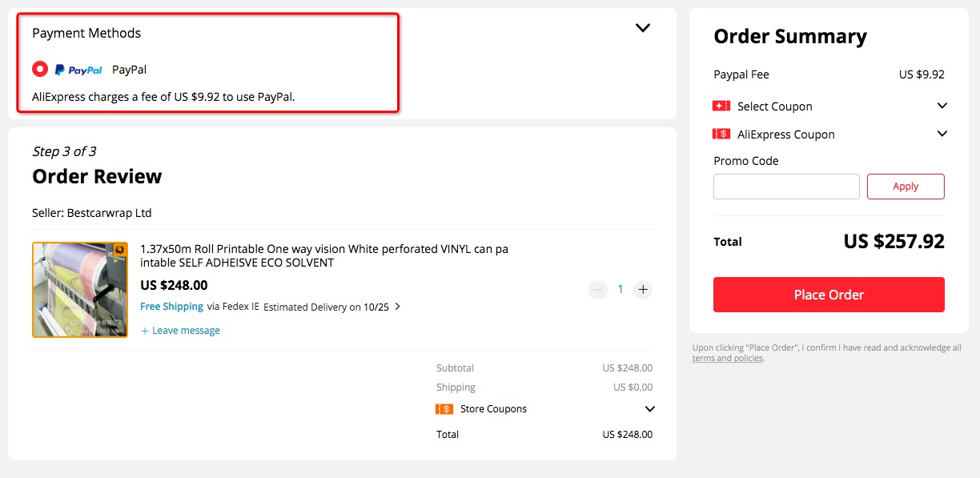Open the terms and policies link
Image resolution: width=980 pixels, height=478 pixels.
[x=728, y=359]
